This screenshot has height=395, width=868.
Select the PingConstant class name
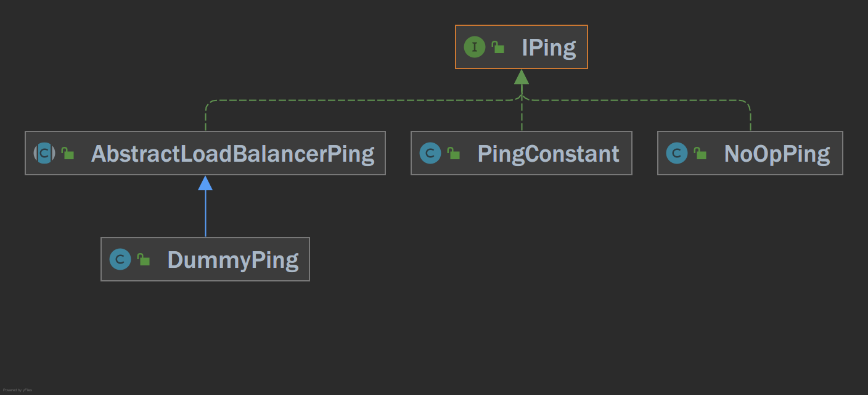click(x=548, y=154)
